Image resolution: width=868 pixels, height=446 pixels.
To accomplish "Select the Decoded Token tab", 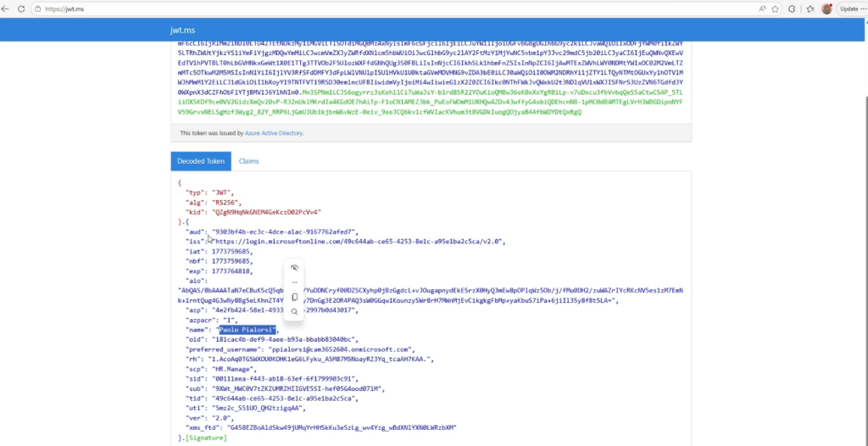I will (x=201, y=161).
